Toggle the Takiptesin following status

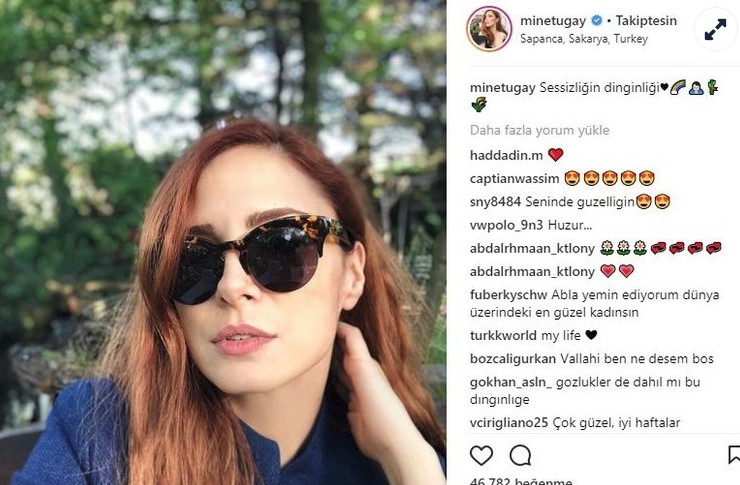click(646, 20)
